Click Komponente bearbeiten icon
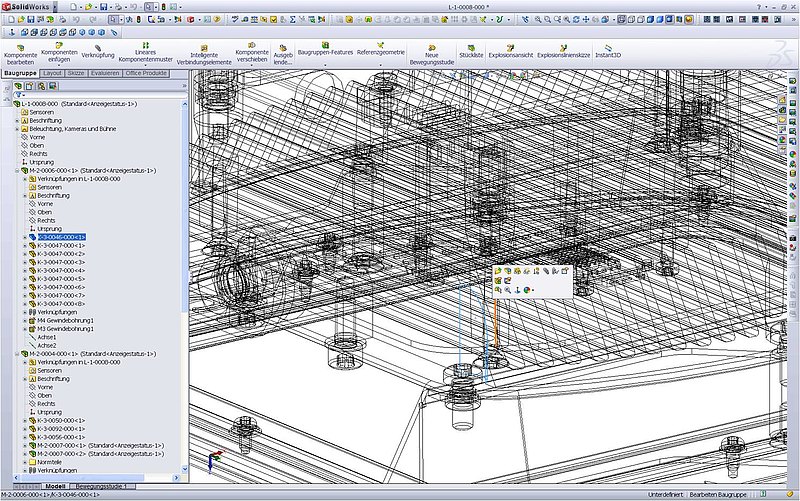This screenshot has width=800, height=501. tap(20, 51)
